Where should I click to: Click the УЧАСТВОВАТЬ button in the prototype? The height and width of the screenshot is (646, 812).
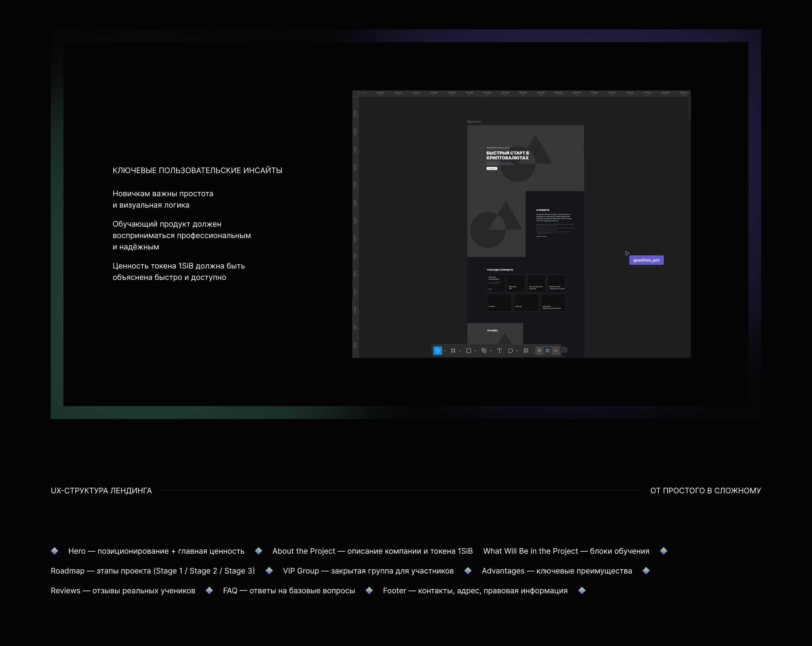pyautogui.click(x=492, y=169)
